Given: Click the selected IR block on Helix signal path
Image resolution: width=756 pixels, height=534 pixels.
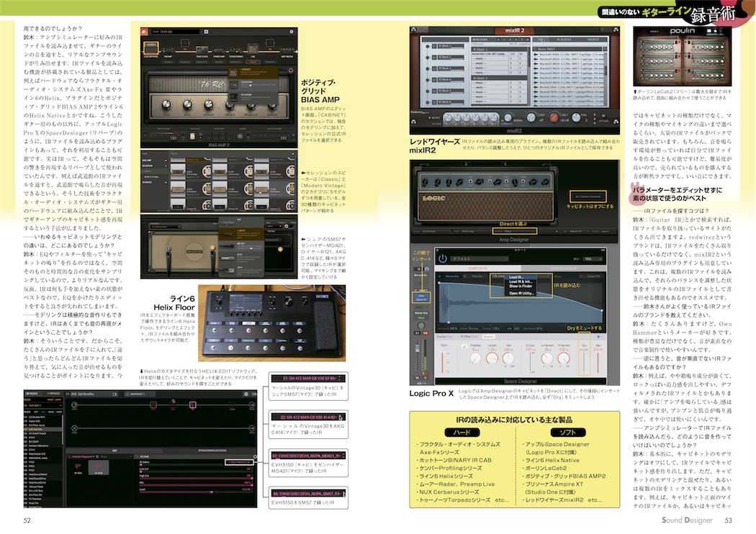Looking at the screenshot, I should coord(193,404).
